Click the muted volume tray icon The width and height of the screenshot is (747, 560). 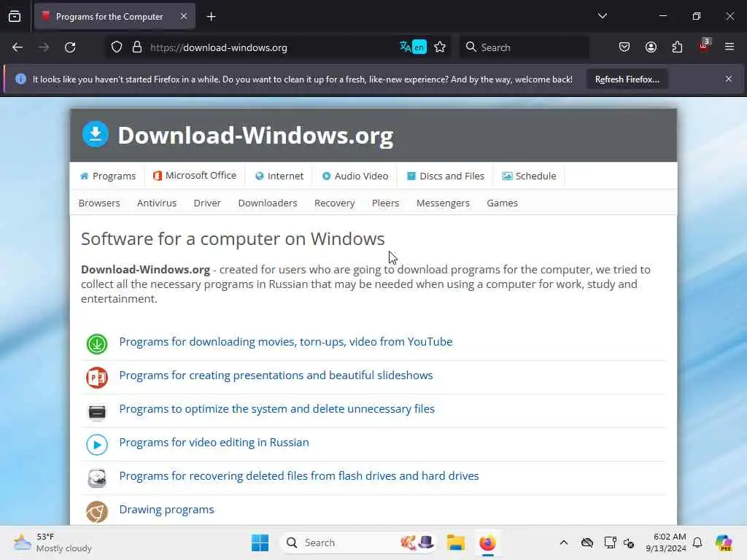[629, 542]
